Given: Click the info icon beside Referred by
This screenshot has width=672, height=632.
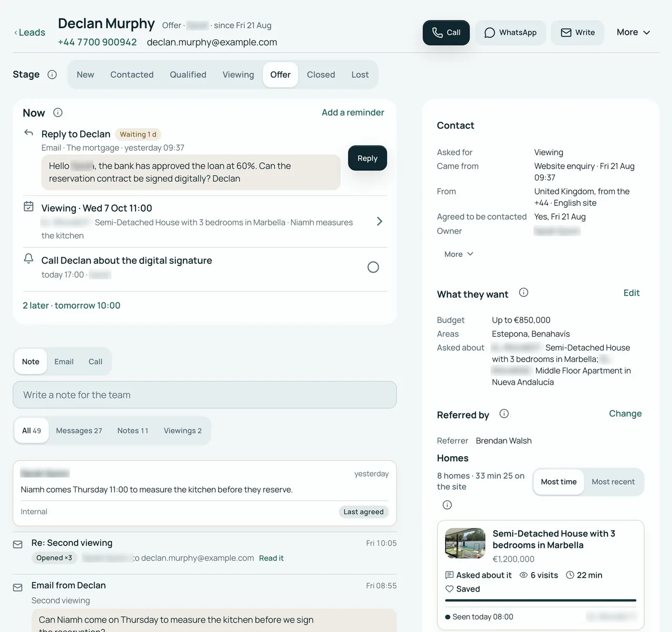Looking at the screenshot, I should (504, 413).
